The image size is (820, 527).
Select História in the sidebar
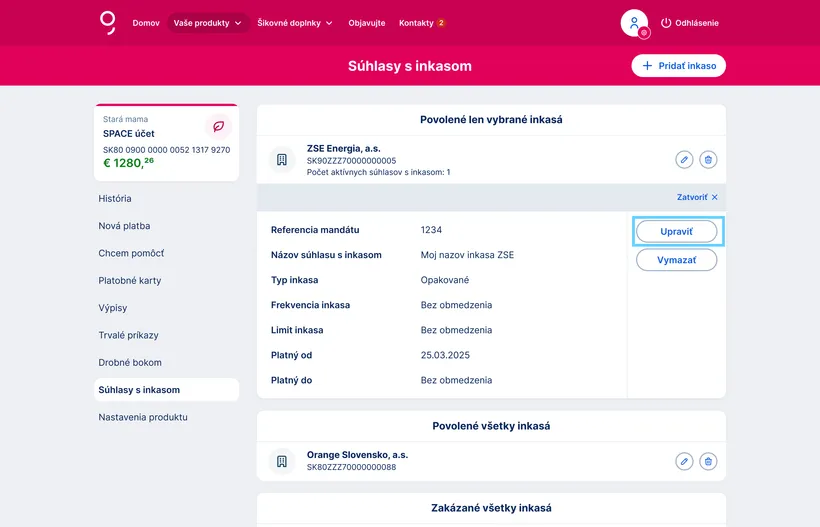[x=115, y=199]
